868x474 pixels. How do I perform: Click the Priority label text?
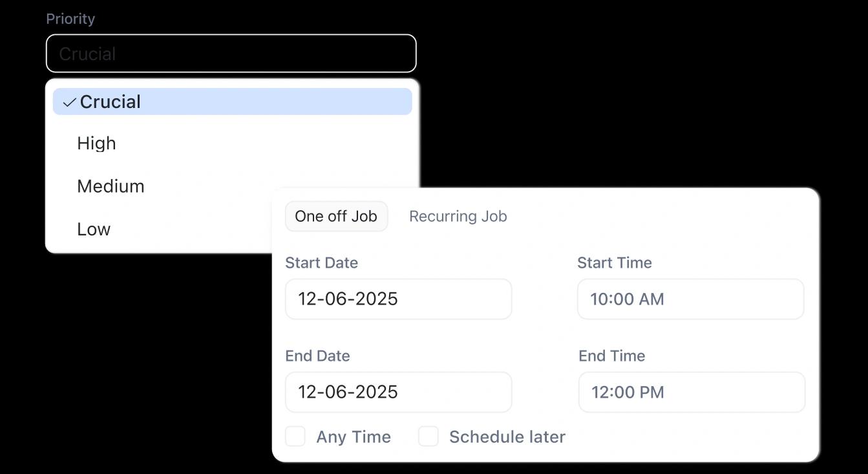coord(70,19)
